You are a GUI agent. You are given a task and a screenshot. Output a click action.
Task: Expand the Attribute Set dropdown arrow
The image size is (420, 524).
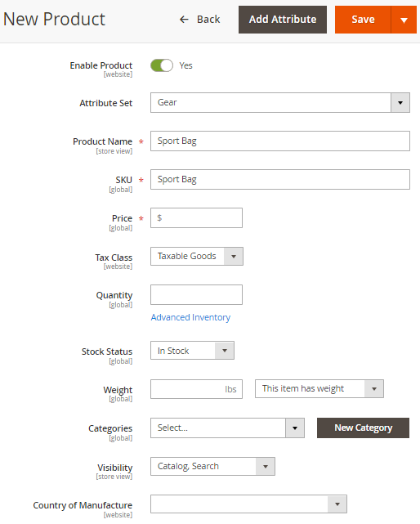click(400, 103)
